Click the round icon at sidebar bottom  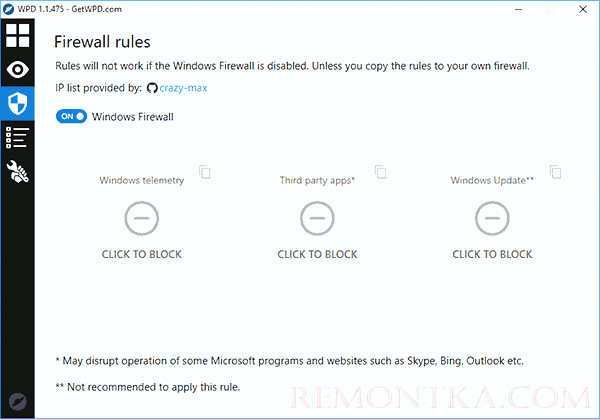pyautogui.click(x=17, y=402)
